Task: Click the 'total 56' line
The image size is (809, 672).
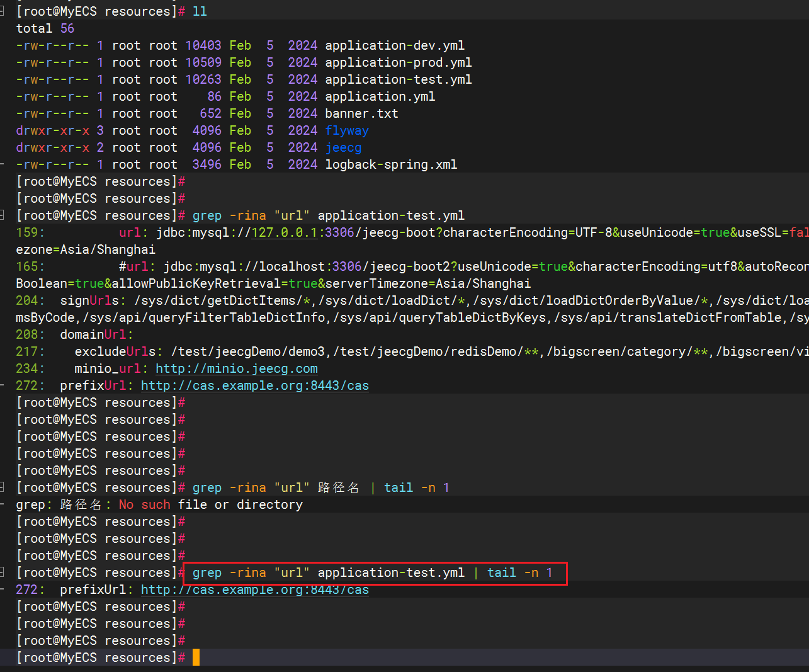Action: (x=45, y=28)
